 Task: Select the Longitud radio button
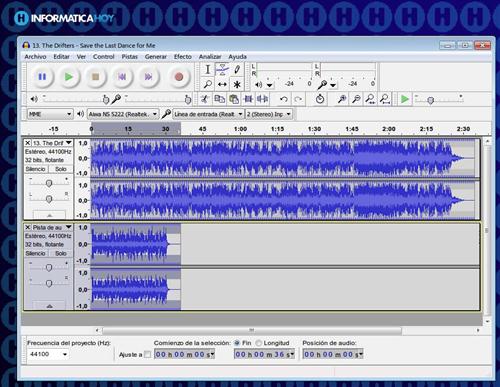(259, 343)
